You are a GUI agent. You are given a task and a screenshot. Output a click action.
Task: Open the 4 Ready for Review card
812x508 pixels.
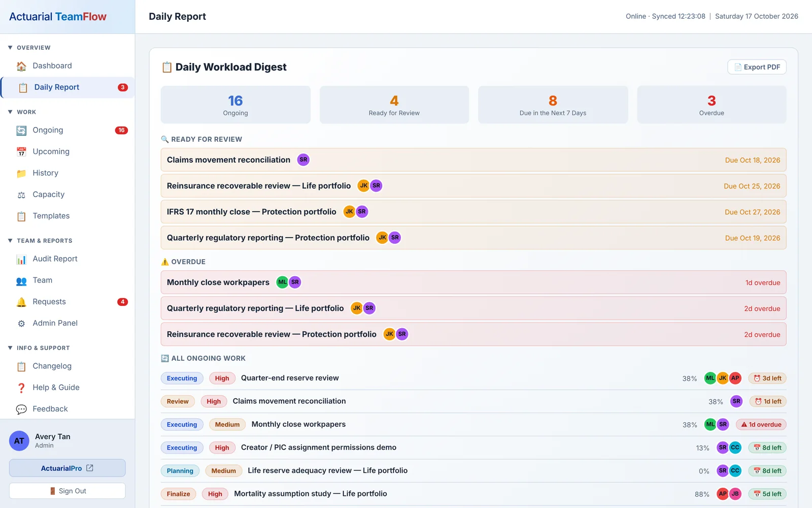click(x=394, y=105)
